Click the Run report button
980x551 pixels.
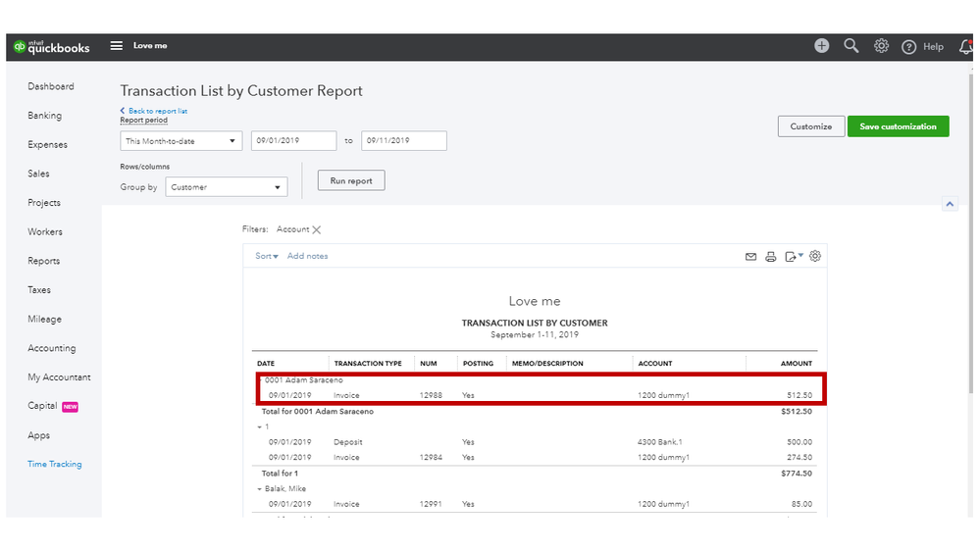pos(351,180)
